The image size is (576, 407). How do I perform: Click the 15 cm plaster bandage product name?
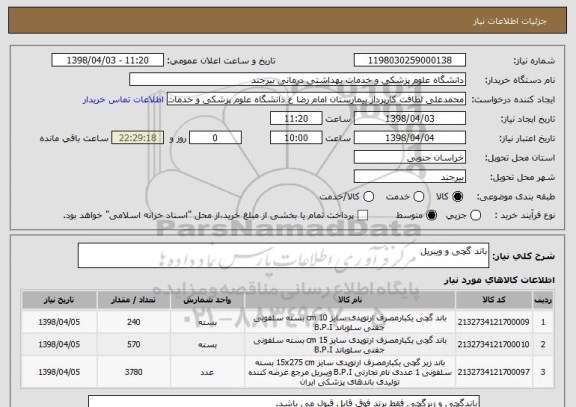[350, 345]
